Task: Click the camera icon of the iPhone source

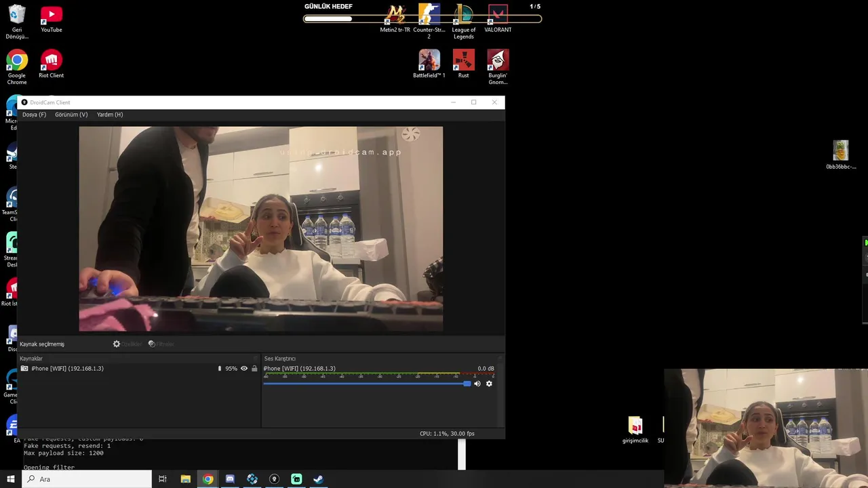Action: point(24,369)
